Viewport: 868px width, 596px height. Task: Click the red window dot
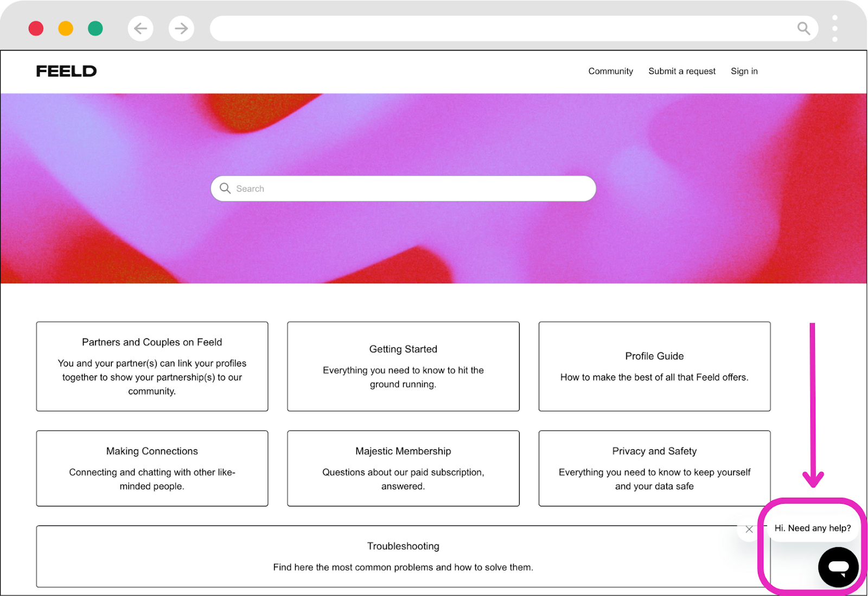pos(36,28)
